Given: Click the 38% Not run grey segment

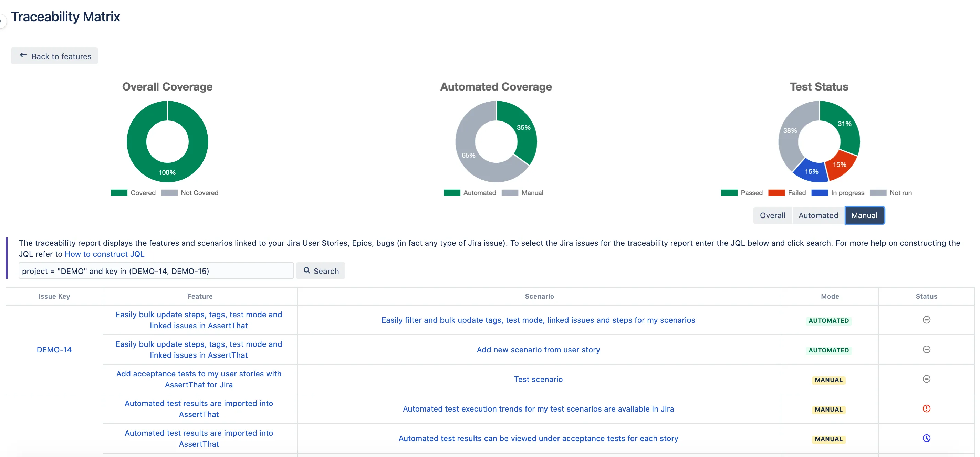Looking at the screenshot, I should tap(790, 130).
